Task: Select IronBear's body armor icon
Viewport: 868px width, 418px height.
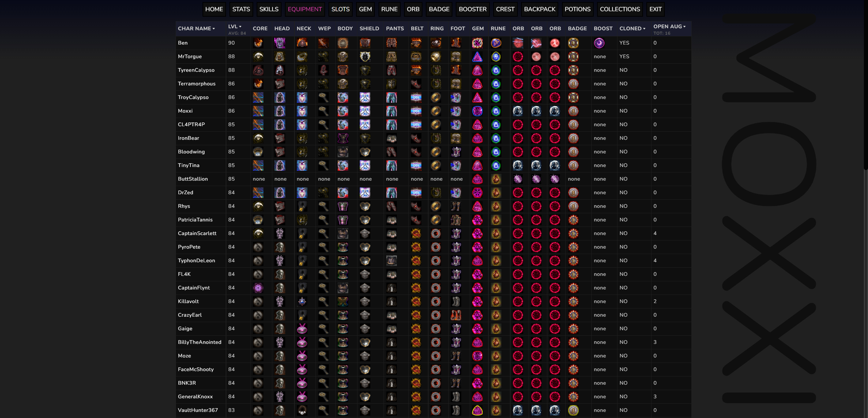Action: pyautogui.click(x=343, y=138)
